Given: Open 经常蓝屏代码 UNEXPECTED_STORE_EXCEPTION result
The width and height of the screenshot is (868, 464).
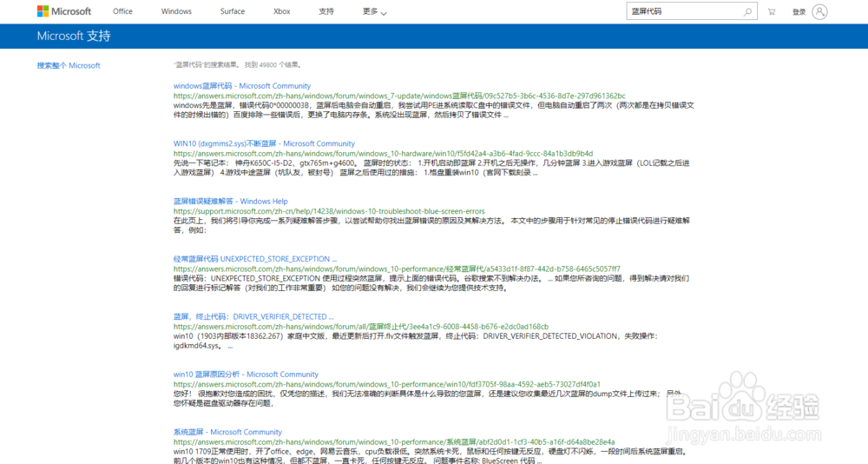Looking at the screenshot, I should [255, 259].
